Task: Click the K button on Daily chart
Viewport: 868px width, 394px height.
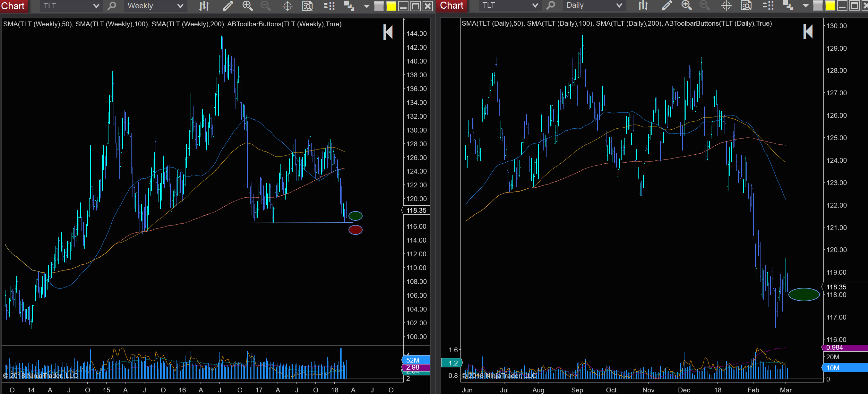Action: click(808, 32)
